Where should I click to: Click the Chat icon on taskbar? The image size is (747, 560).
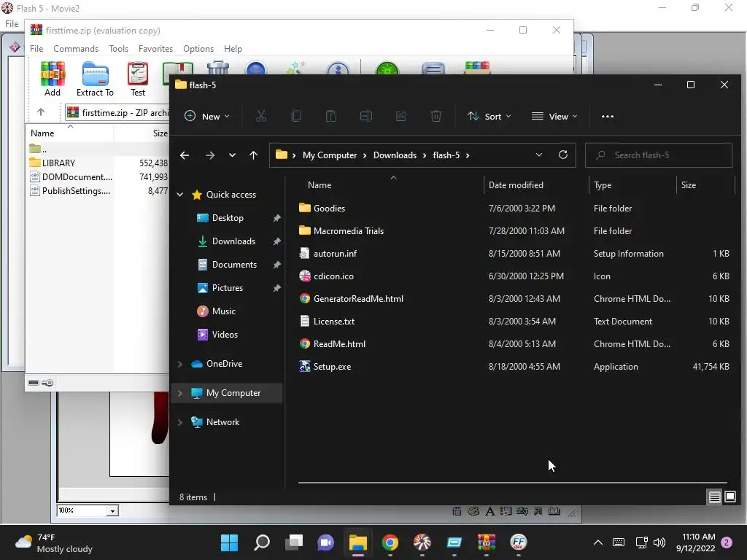(x=326, y=542)
